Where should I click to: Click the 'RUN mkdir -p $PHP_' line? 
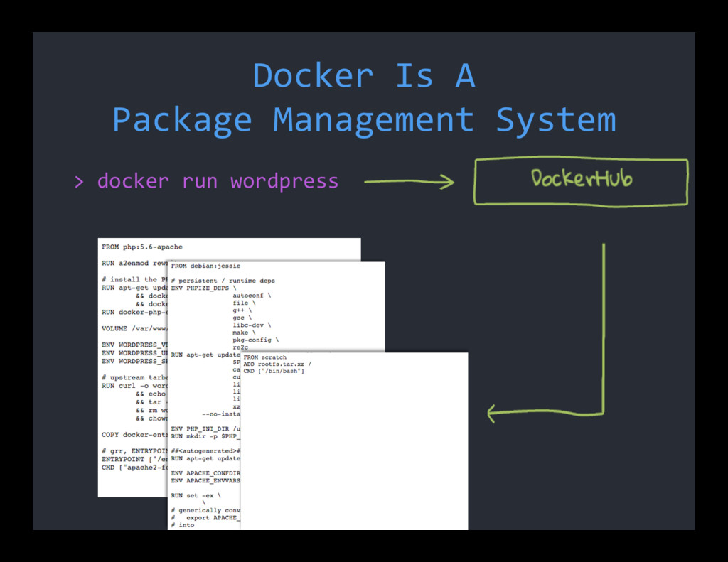tap(205, 436)
